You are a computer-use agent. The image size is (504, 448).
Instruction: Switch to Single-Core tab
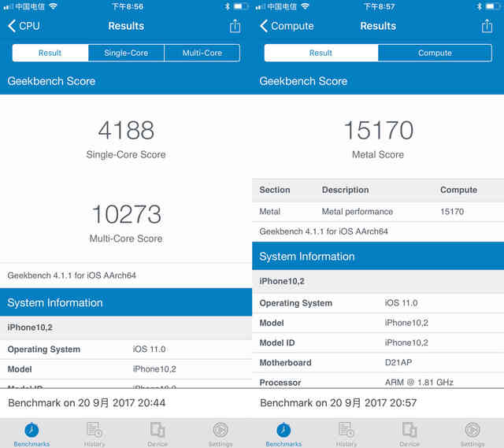click(x=126, y=53)
